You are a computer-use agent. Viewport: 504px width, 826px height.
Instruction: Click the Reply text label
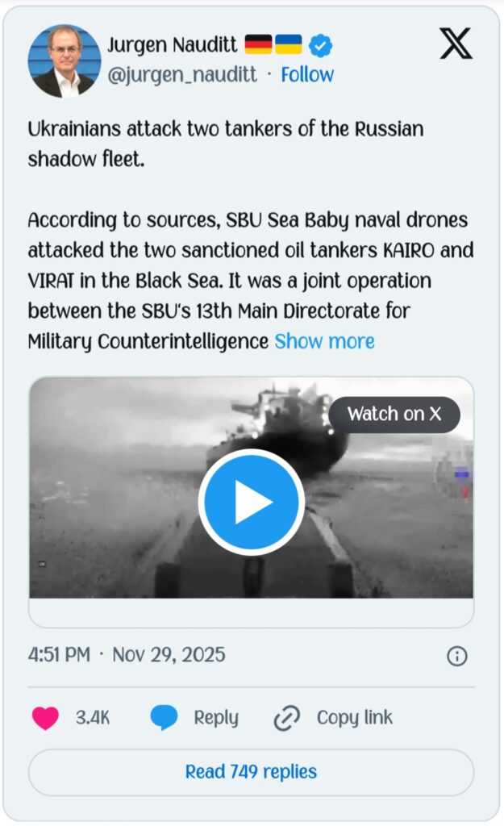tap(216, 717)
